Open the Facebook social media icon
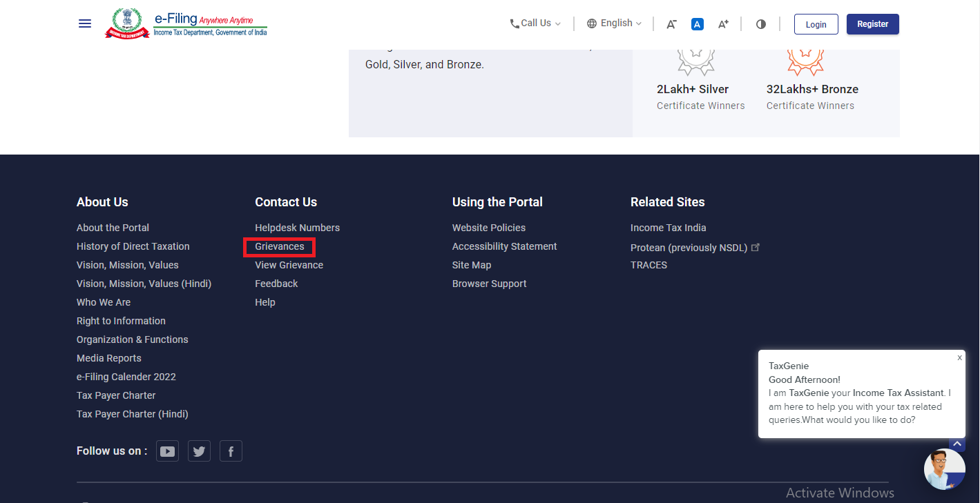 (x=231, y=451)
